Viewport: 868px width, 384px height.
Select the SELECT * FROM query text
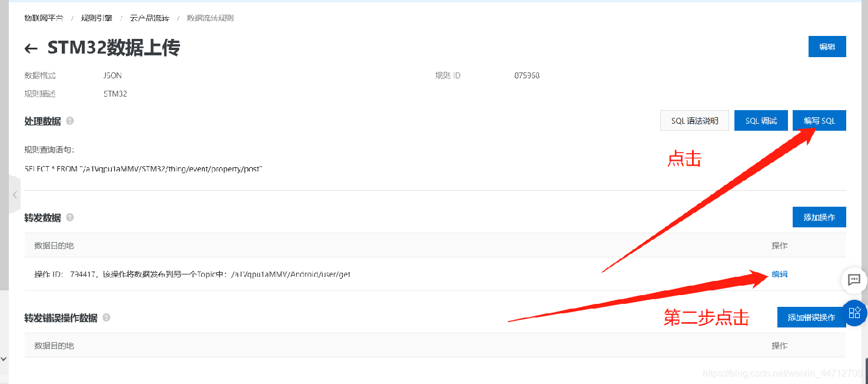143,169
